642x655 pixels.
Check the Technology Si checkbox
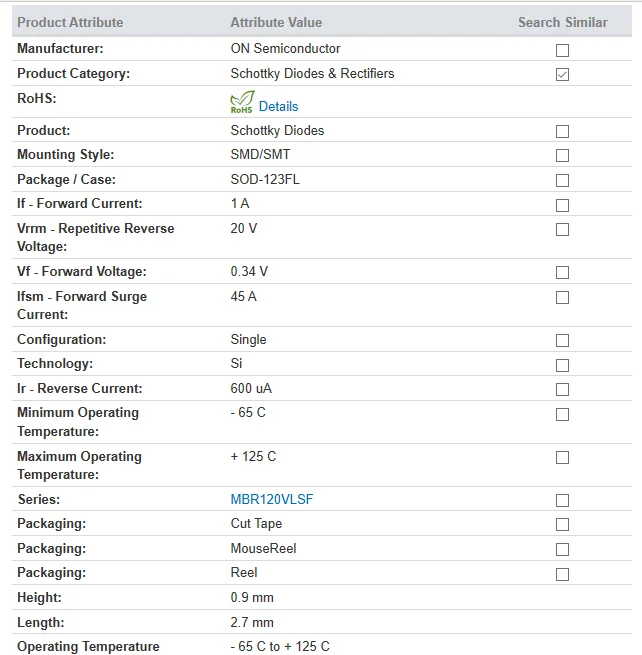[562, 365]
